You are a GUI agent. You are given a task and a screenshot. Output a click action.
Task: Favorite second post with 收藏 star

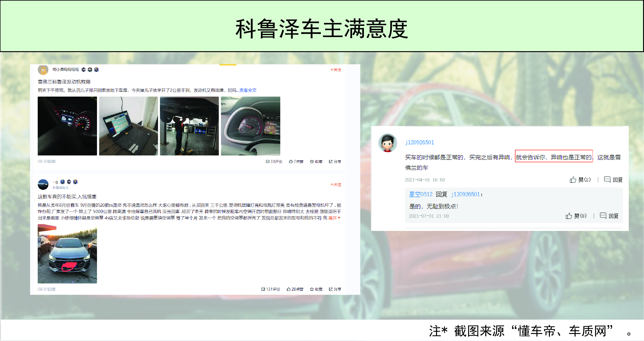tap(316, 289)
